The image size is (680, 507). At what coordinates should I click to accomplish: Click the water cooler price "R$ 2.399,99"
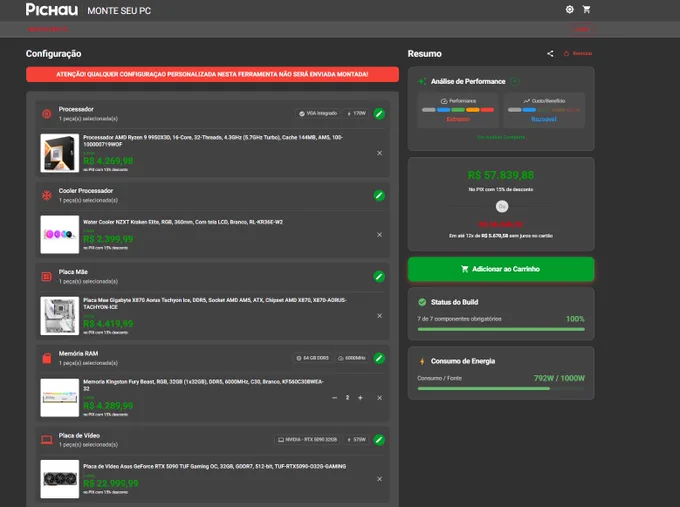(108, 239)
